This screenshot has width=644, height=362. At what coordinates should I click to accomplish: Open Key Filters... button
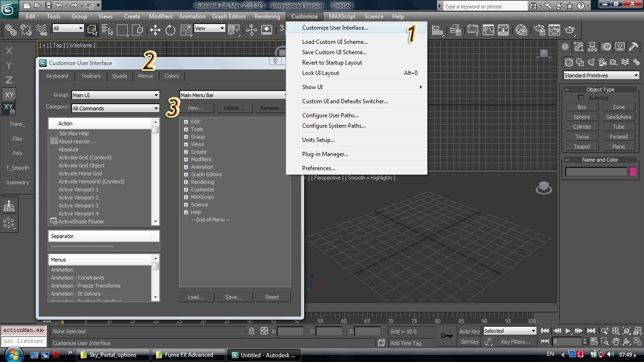pos(516,342)
